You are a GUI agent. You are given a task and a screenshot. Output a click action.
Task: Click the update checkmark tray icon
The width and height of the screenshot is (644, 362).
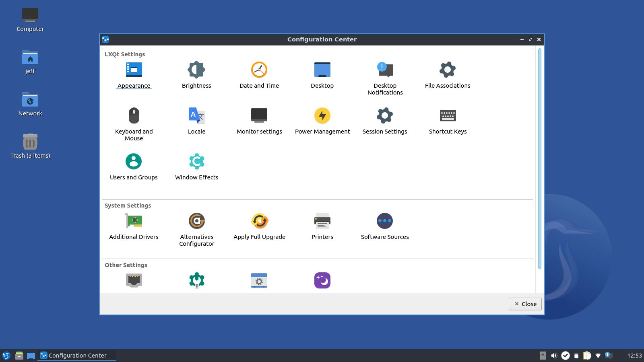click(566, 356)
